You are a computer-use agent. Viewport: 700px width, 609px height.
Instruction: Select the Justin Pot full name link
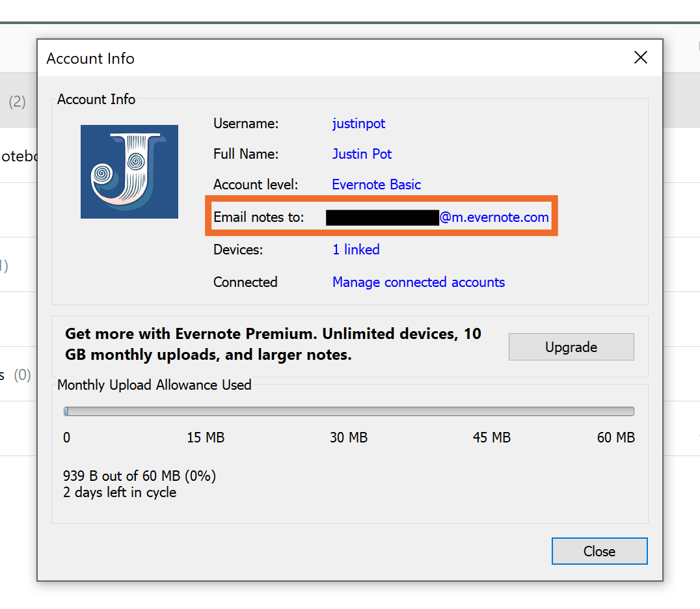[x=362, y=154]
